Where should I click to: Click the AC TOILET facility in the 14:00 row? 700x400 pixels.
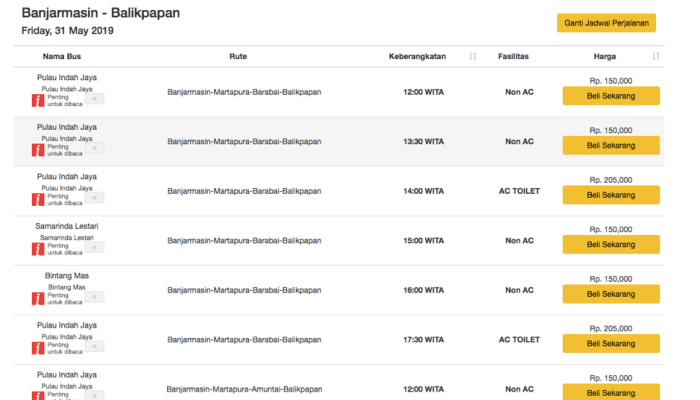[x=519, y=191]
